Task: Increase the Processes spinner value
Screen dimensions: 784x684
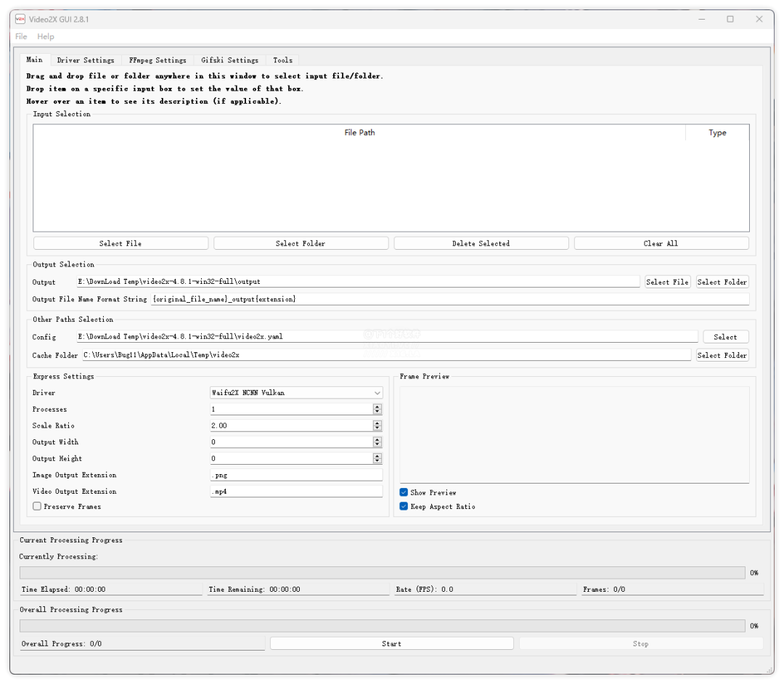Action: [x=377, y=407]
